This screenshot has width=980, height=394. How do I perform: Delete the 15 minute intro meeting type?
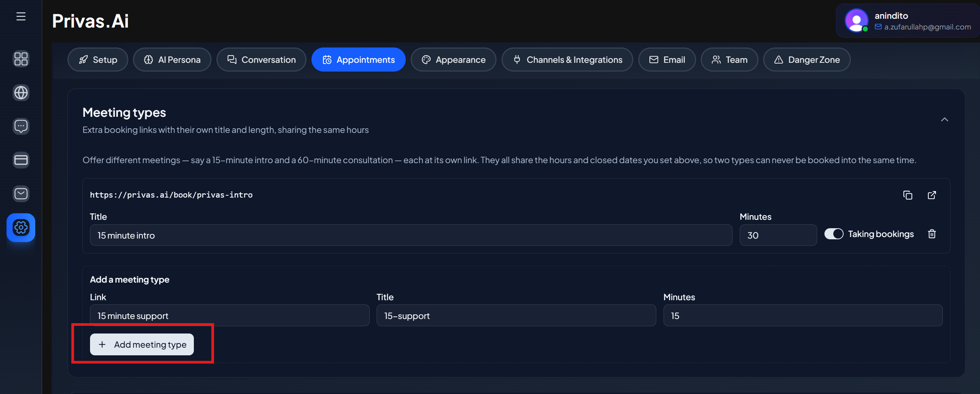click(932, 234)
